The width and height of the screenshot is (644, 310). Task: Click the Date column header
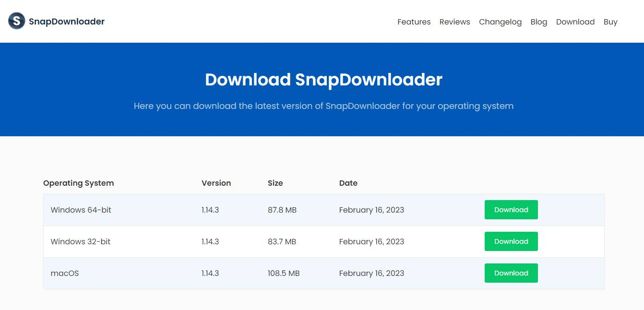pyautogui.click(x=348, y=183)
